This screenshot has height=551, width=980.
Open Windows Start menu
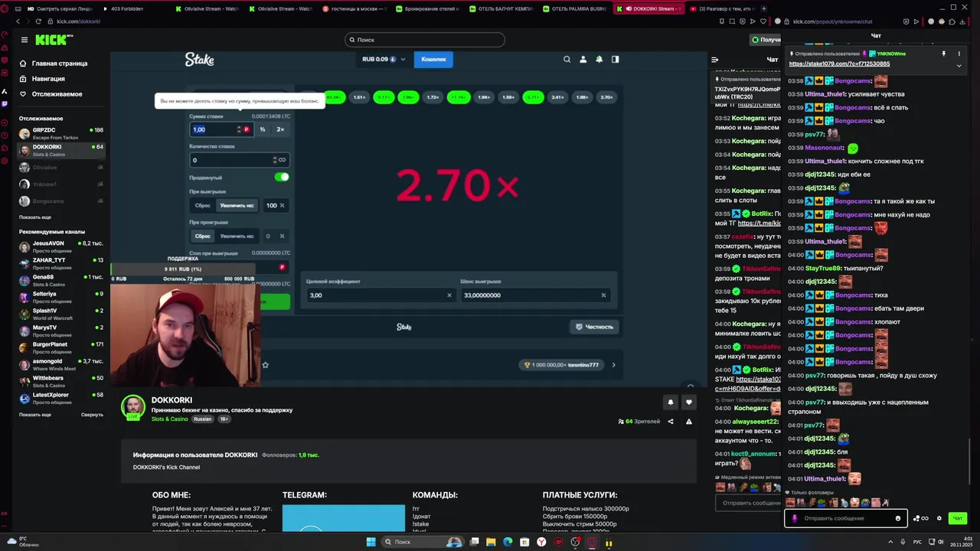pos(371,542)
